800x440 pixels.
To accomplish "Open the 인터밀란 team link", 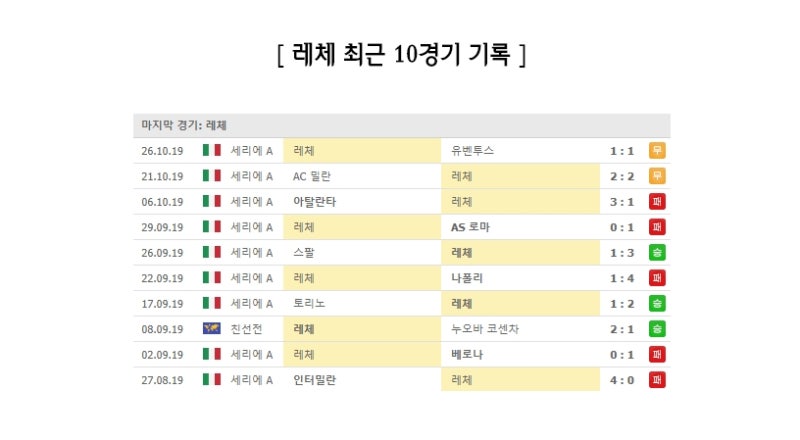I will (314, 380).
